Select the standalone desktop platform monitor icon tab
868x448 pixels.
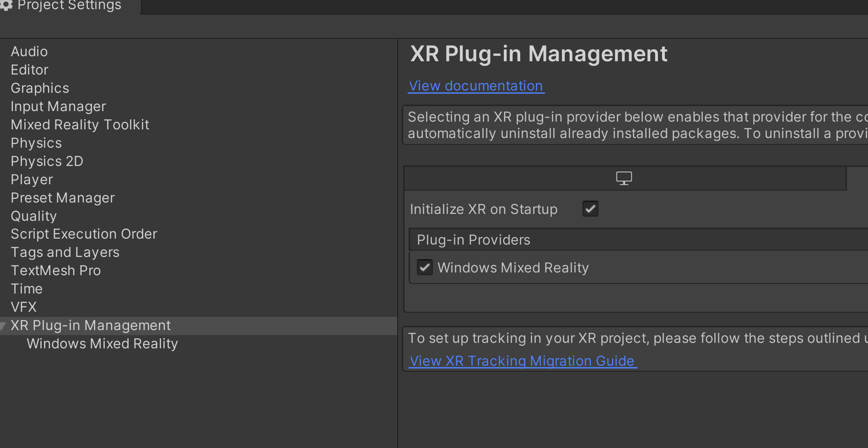click(624, 178)
